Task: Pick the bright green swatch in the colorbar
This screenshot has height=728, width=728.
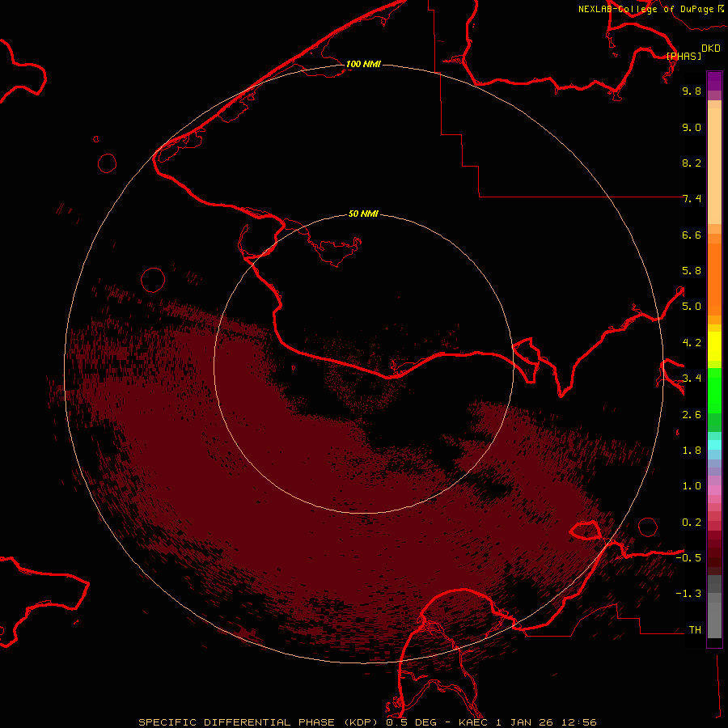Action: [714, 390]
